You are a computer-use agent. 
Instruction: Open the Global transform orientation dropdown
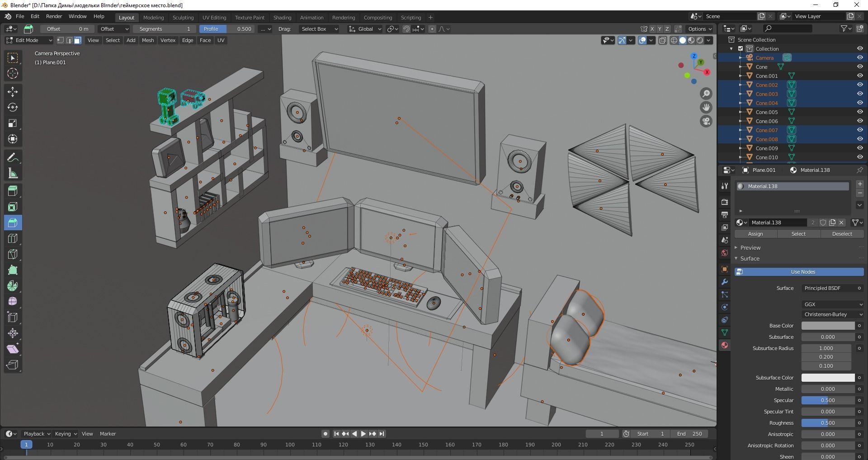pos(365,29)
